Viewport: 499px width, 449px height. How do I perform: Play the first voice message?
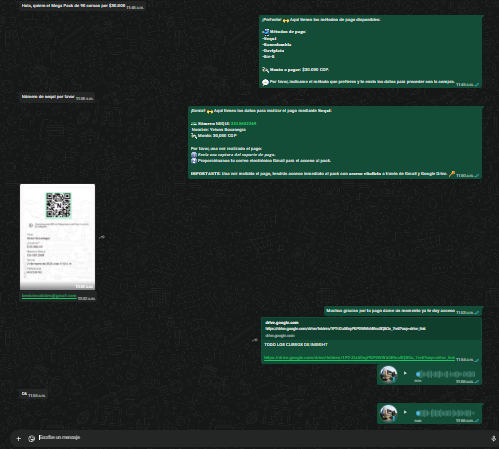pyautogui.click(x=405, y=373)
